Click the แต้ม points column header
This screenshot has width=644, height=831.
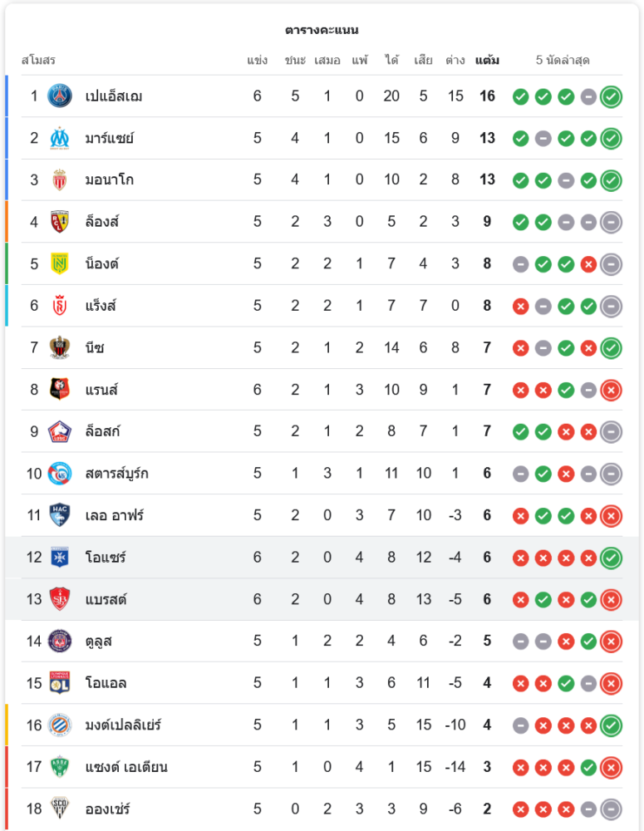click(487, 61)
